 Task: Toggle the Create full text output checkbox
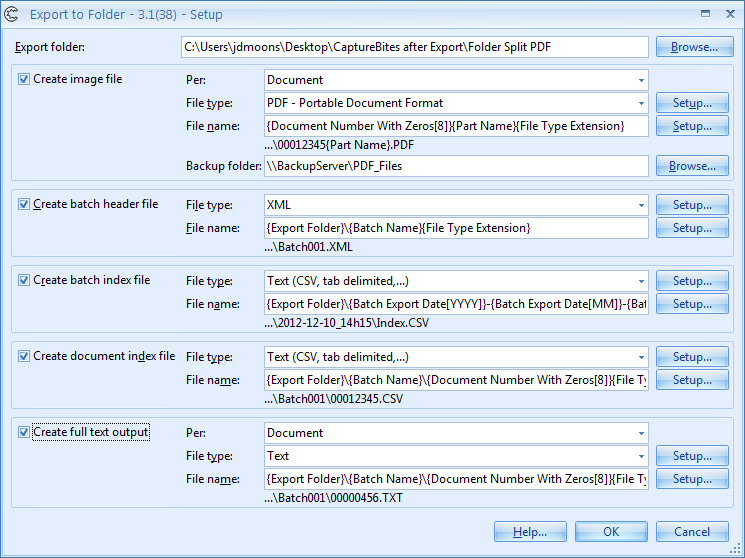[24, 432]
